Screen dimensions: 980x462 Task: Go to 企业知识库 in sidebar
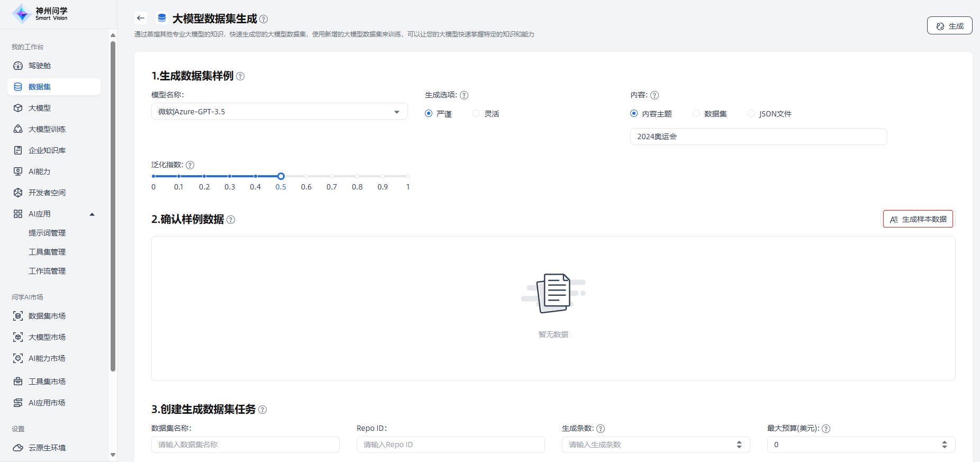[47, 150]
